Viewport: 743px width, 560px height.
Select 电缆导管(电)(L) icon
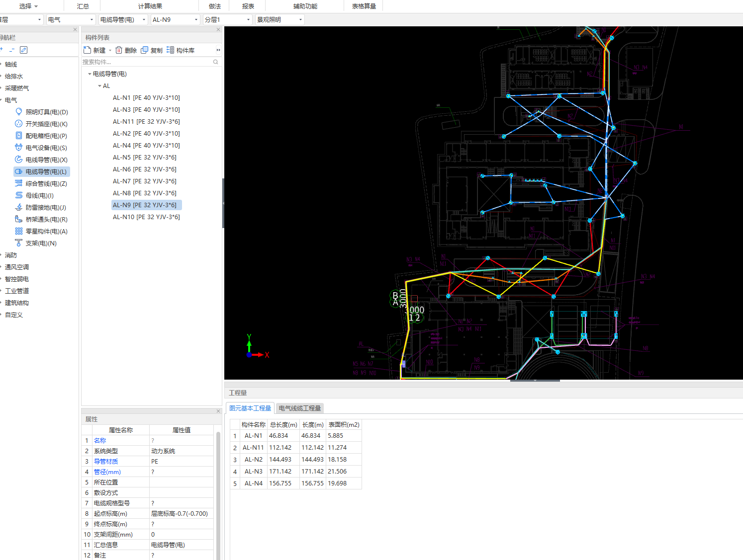[19, 171]
